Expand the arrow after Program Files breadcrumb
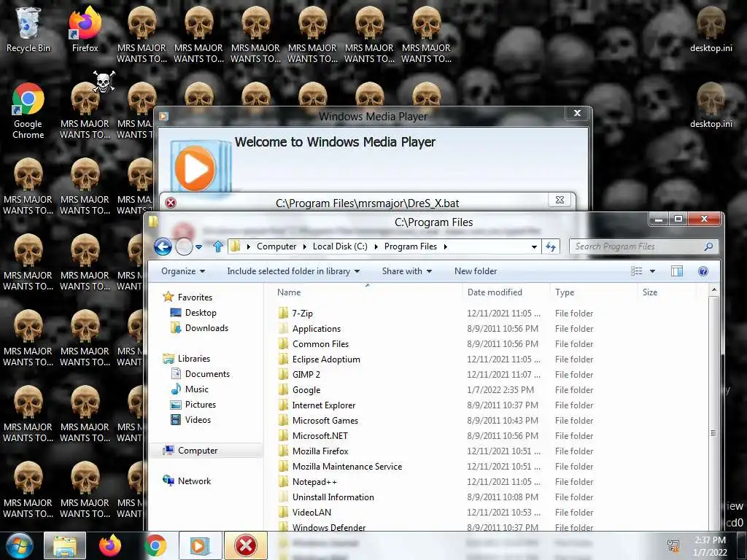This screenshot has width=747, height=560. click(x=446, y=246)
